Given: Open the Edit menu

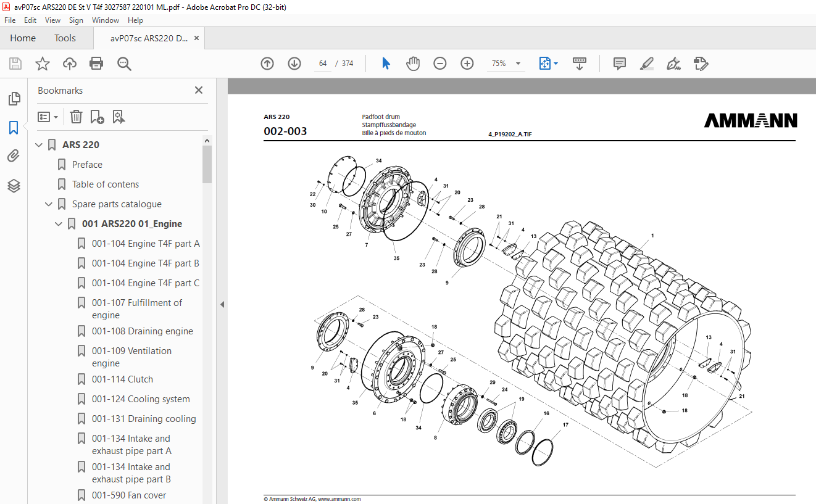Looking at the screenshot, I should (30, 20).
